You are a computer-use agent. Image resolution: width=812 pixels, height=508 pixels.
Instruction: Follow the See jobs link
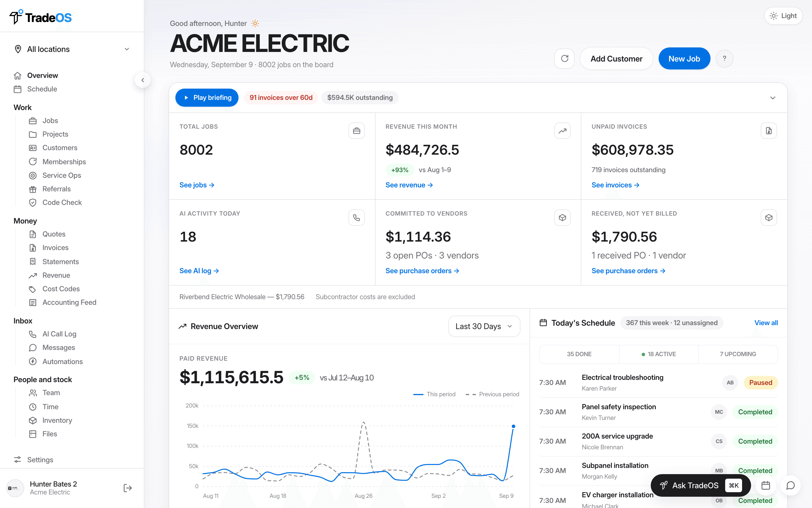[x=197, y=185]
